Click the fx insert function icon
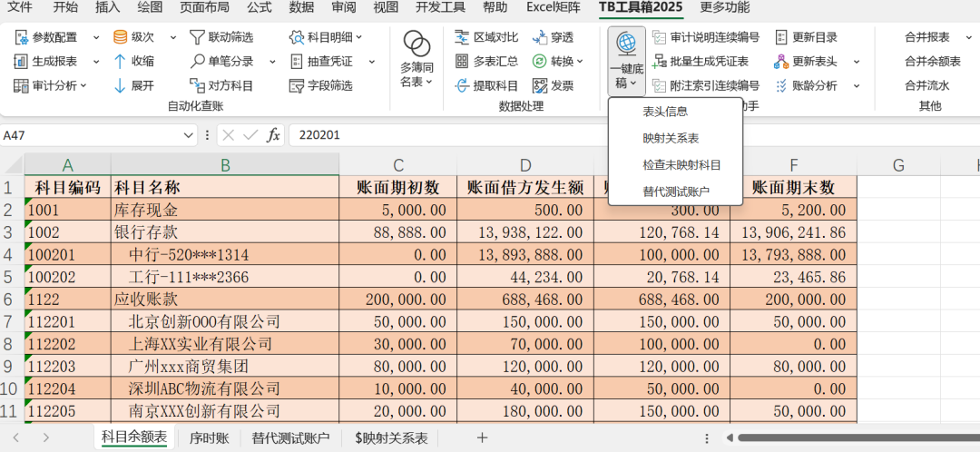This screenshot has width=980, height=452. [x=273, y=135]
